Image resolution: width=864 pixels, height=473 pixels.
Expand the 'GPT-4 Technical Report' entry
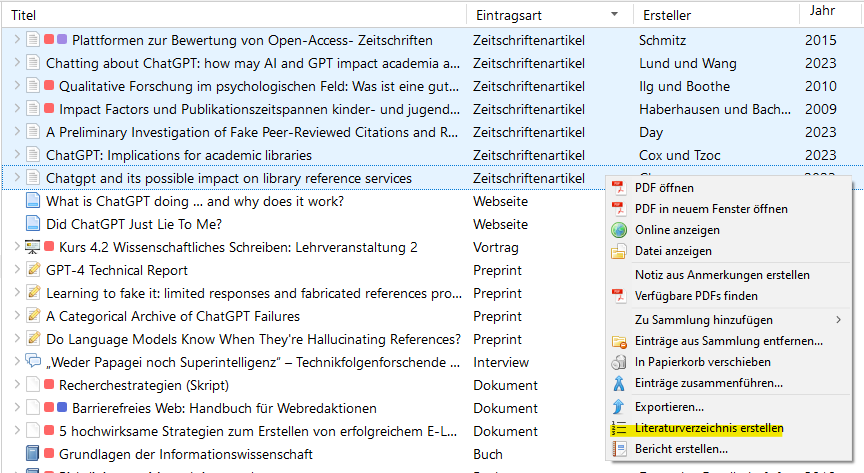coord(17,270)
